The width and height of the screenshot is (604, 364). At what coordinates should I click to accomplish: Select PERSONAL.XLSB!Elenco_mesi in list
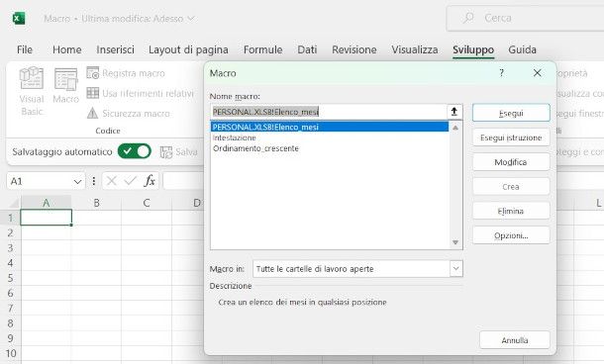[330, 127]
